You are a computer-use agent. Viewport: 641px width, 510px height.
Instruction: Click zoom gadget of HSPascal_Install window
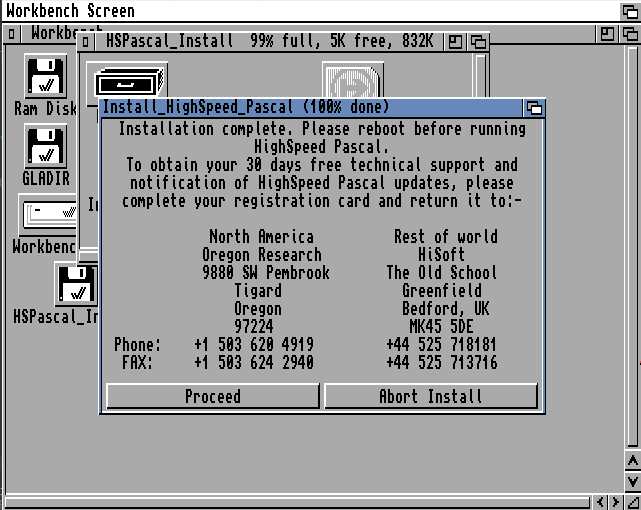(455, 42)
